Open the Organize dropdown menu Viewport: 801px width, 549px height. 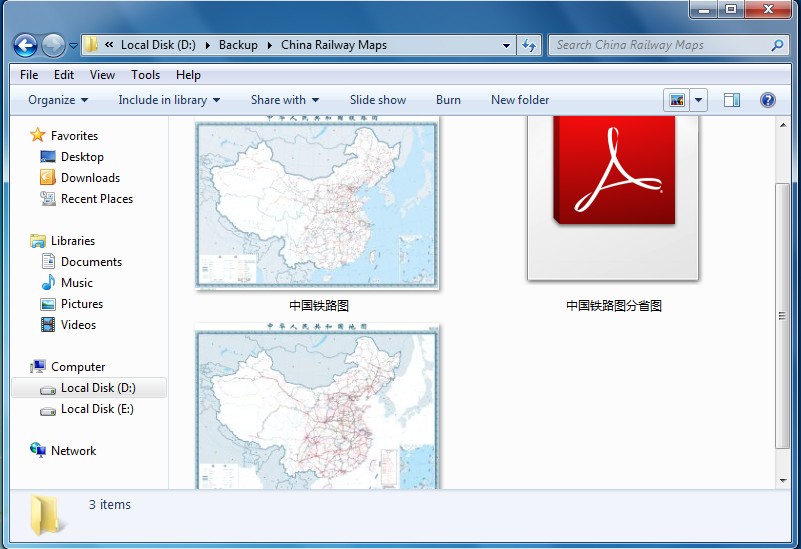(x=58, y=100)
